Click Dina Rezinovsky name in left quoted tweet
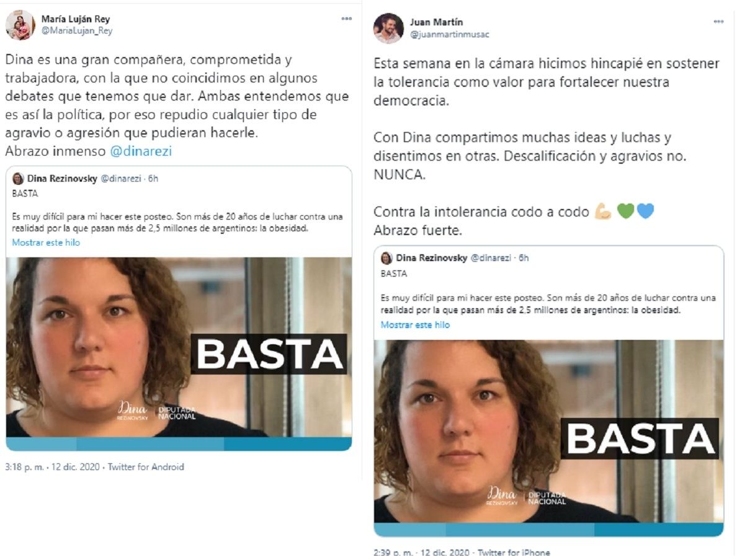 click(x=62, y=179)
